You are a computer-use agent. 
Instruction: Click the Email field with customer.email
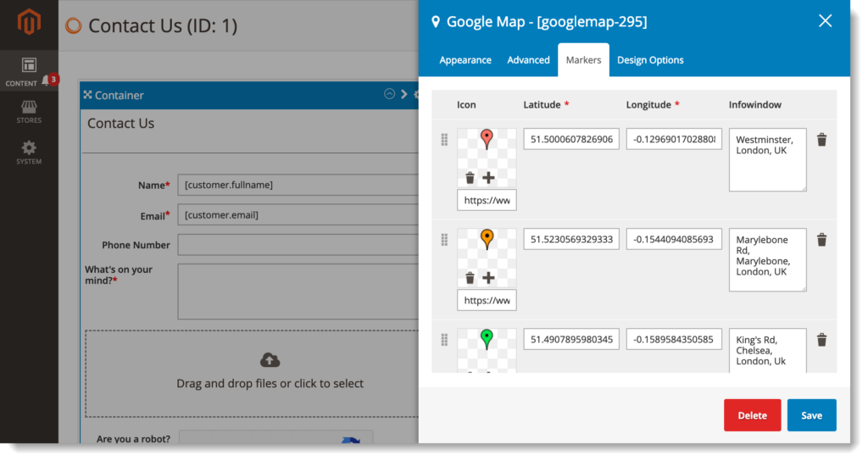click(298, 214)
